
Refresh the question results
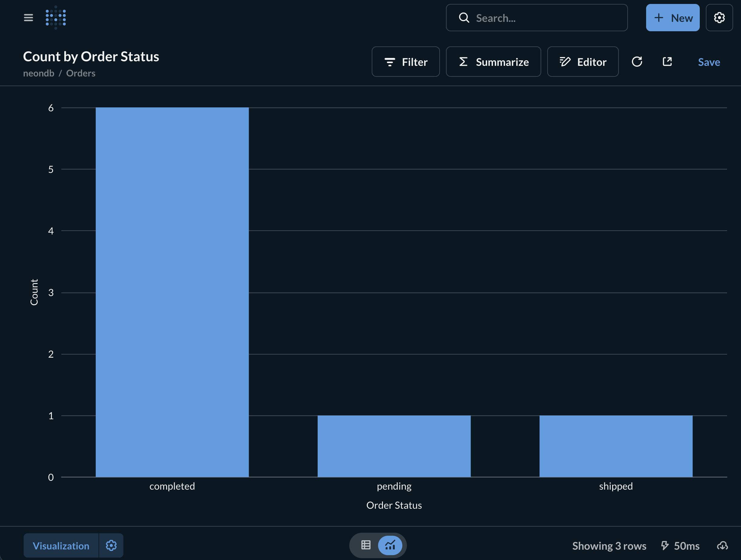(x=638, y=62)
